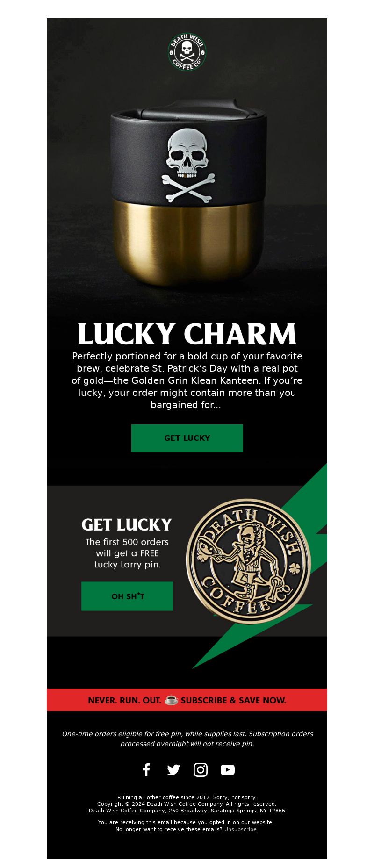
Task: Visit the Instagram icon link
Action: [x=201, y=770]
